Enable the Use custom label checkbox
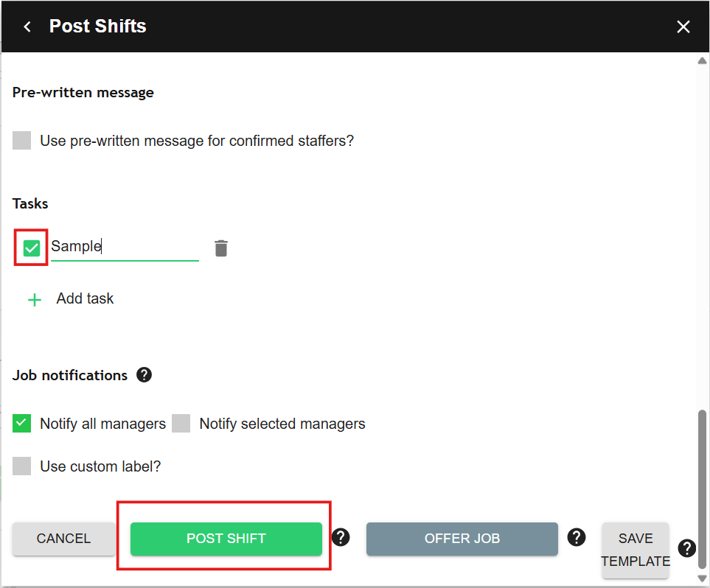The height and width of the screenshot is (588, 710). (x=22, y=466)
